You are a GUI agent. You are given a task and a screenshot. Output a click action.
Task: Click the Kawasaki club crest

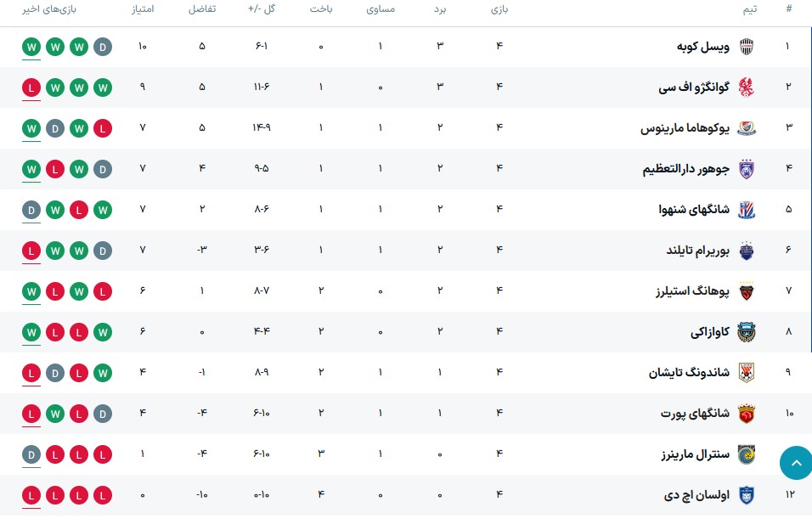(746, 332)
